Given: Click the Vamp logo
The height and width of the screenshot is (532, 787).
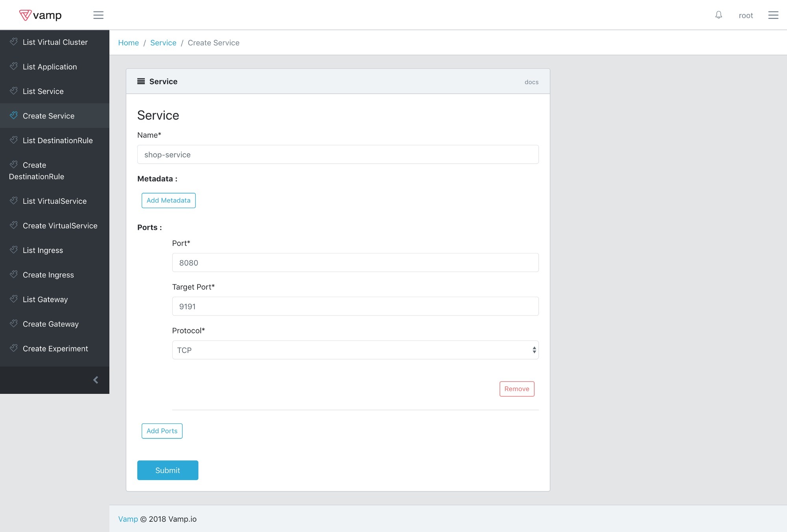Looking at the screenshot, I should click(41, 15).
